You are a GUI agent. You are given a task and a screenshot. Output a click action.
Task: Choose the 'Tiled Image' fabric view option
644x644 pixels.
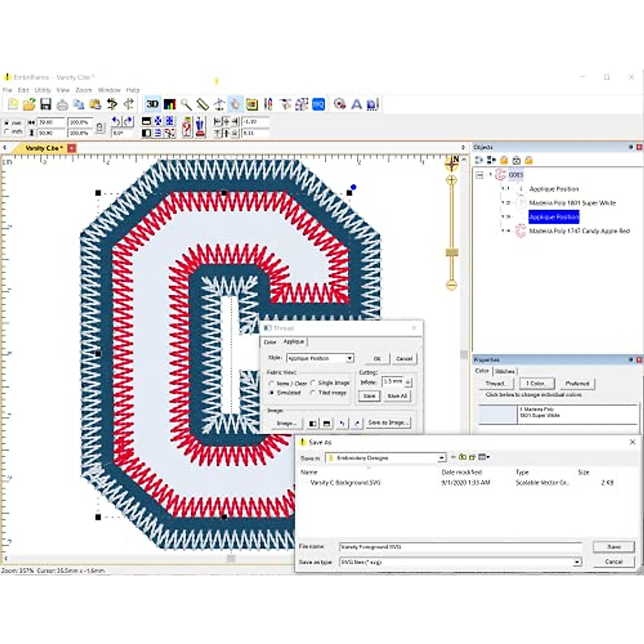(313, 393)
